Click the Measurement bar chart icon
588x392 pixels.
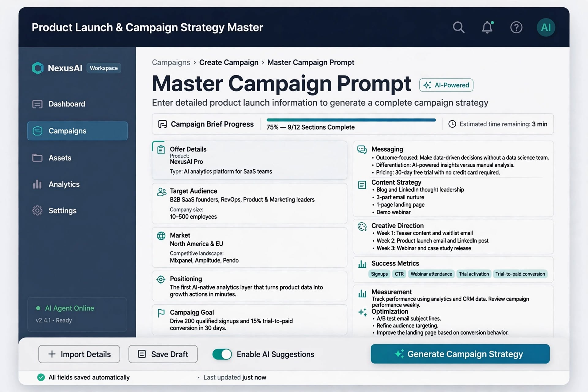click(362, 293)
